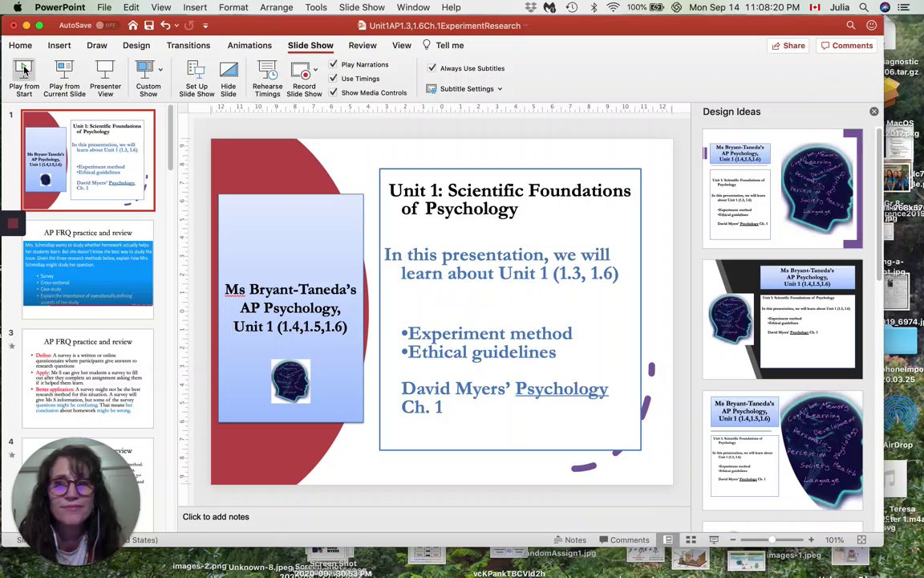This screenshot has width=924, height=578.
Task: Click the ribbon Comments button
Action: tap(847, 46)
